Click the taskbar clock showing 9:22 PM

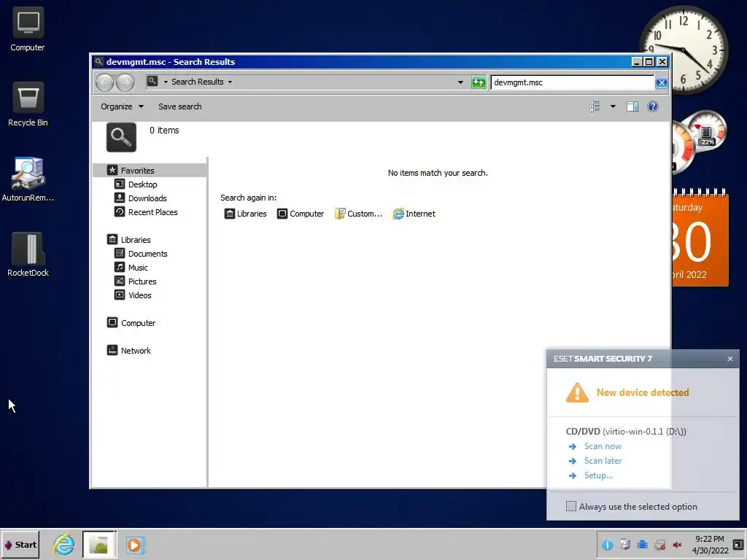point(710,544)
